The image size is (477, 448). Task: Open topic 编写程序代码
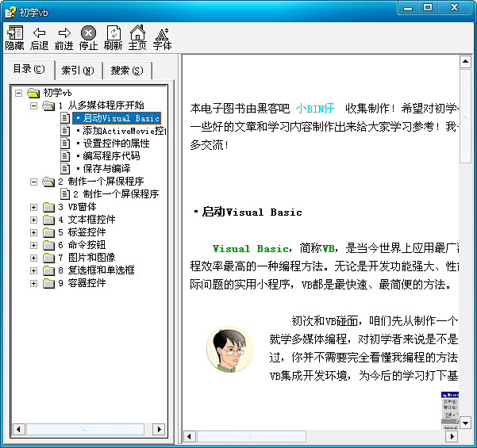pyautogui.click(x=108, y=156)
